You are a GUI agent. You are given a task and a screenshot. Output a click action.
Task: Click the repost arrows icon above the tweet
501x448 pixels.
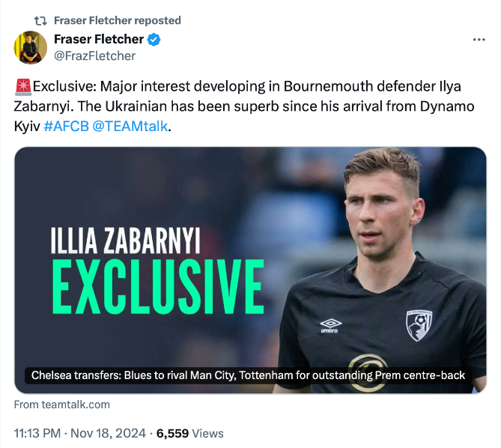40,20
